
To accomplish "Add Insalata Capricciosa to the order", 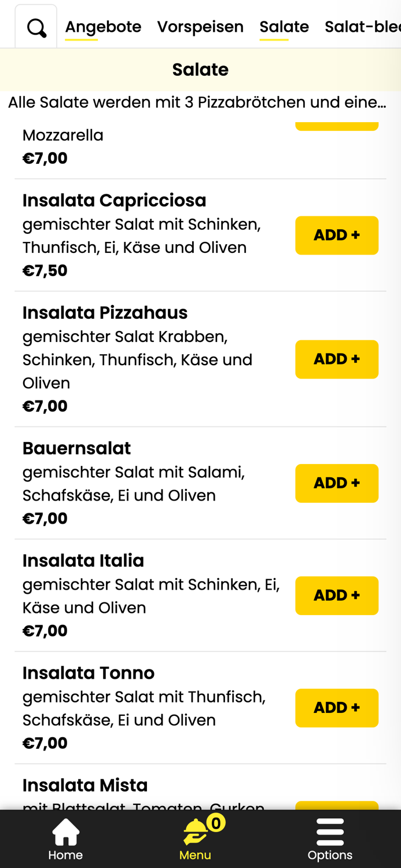I will click(x=337, y=236).
